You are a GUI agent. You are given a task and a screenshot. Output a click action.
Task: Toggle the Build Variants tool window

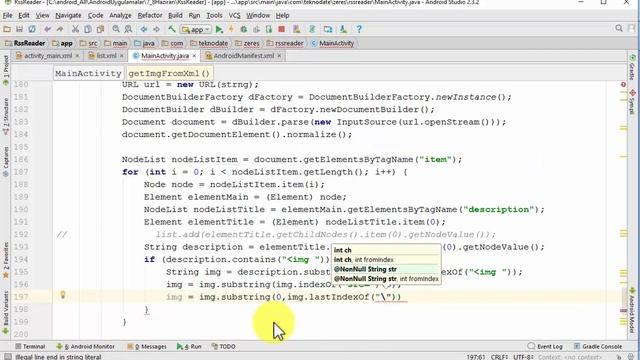5,312
